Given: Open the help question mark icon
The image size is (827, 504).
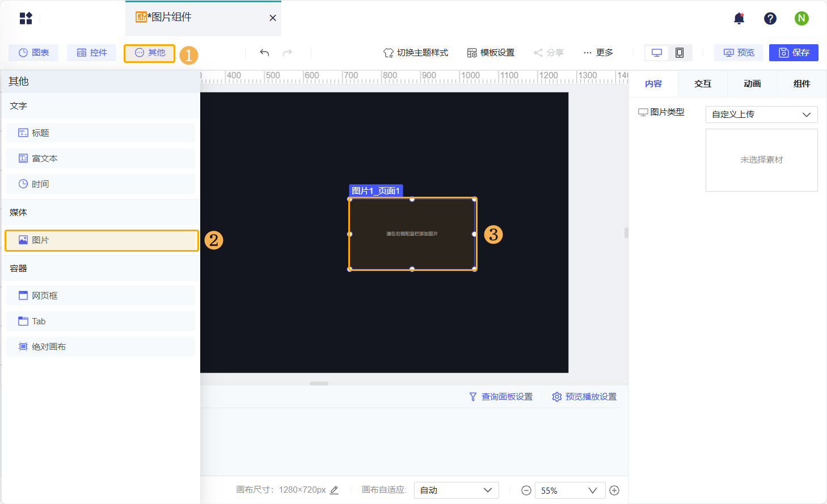Looking at the screenshot, I should (770, 19).
